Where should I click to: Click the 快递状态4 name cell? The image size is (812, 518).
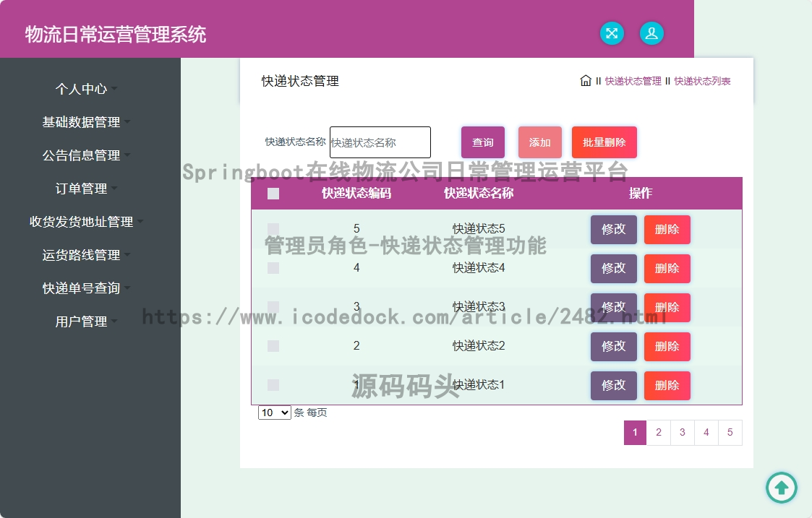coord(479,268)
